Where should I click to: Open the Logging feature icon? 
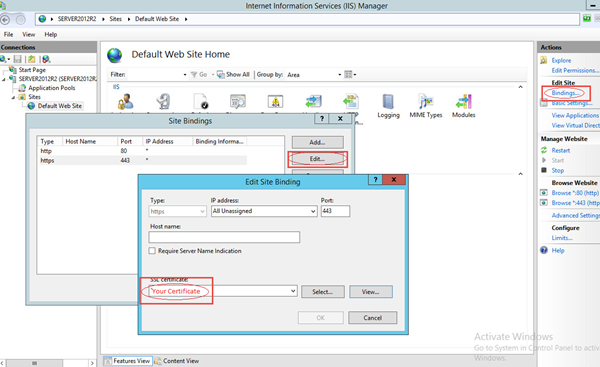(388, 102)
